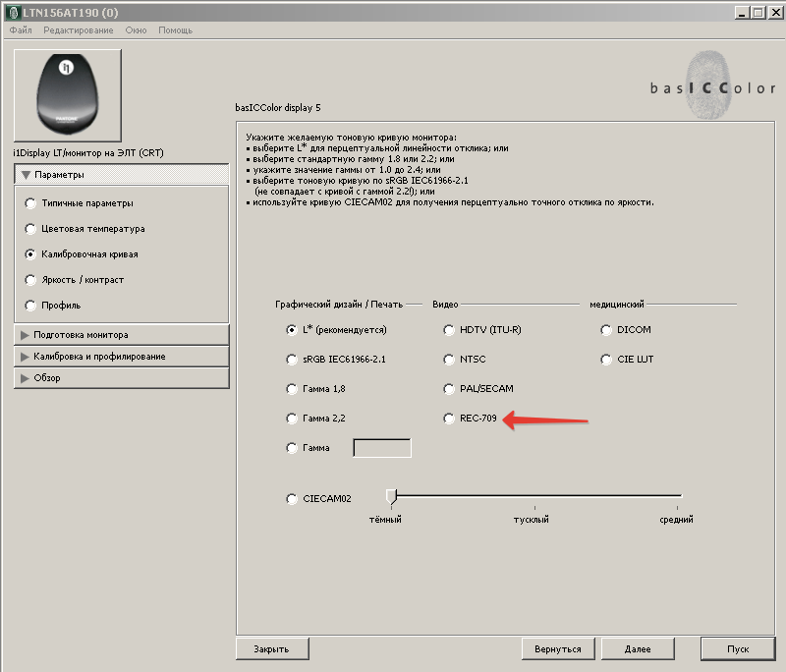The height and width of the screenshot is (672, 786).
Task: Click the 'Графический дизайн / Печать' group label
Action: (x=339, y=305)
